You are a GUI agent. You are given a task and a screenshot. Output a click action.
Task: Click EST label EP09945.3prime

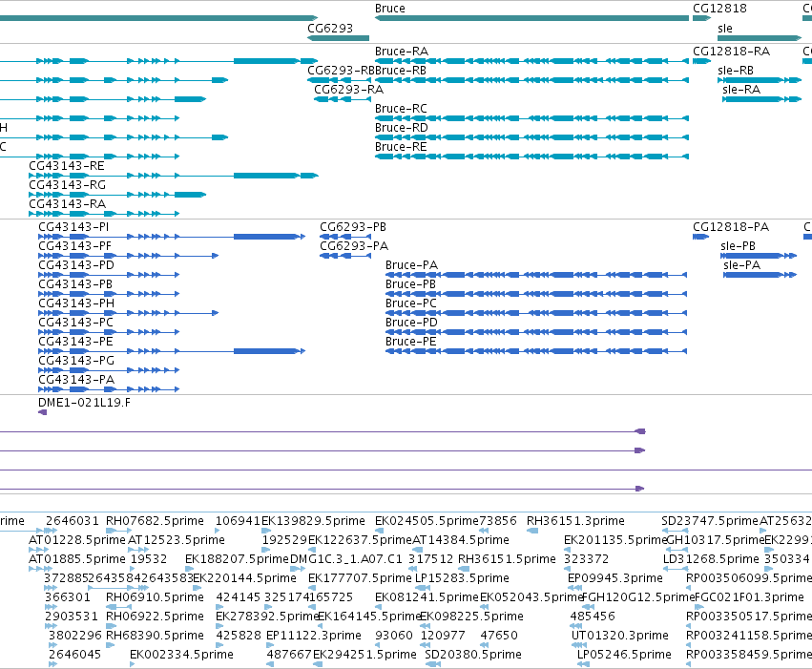pos(615,578)
